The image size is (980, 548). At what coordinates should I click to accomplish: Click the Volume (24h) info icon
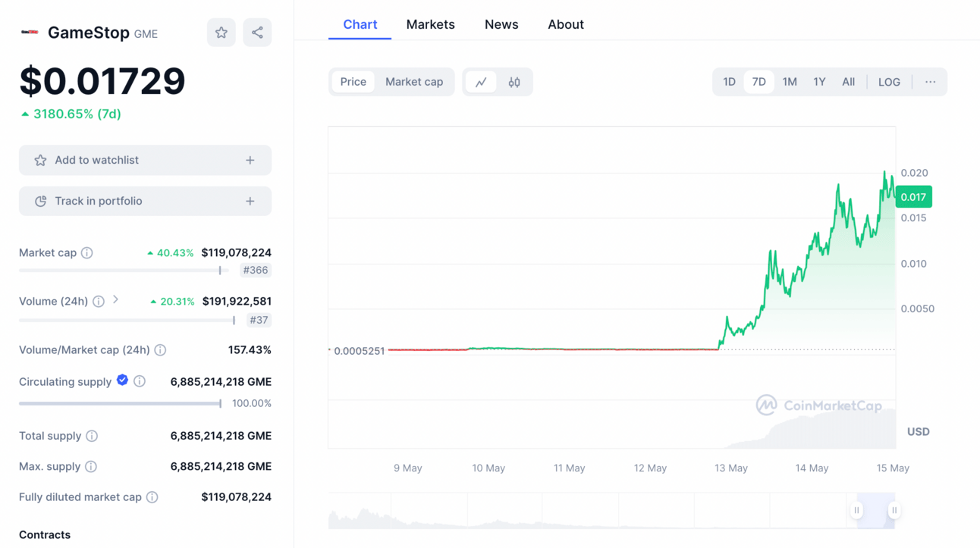[x=99, y=302]
